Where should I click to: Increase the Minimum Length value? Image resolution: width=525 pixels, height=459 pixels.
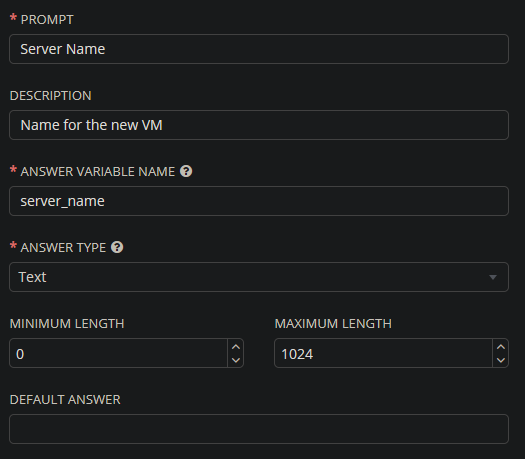click(236, 347)
